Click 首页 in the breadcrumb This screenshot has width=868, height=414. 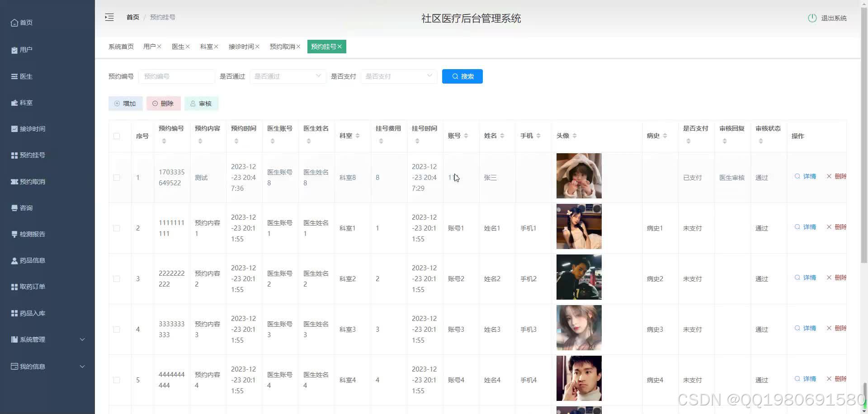(x=133, y=17)
